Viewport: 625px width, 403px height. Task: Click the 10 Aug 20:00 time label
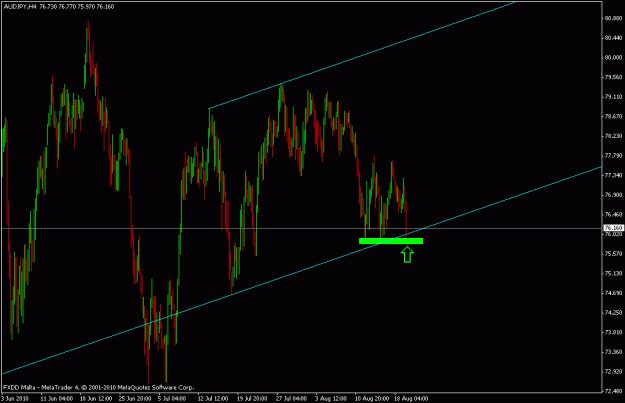[x=372, y=399]
